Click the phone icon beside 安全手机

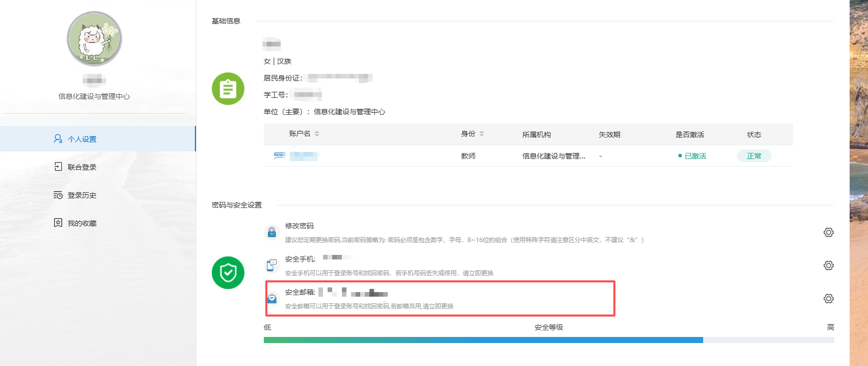point(272,265)
